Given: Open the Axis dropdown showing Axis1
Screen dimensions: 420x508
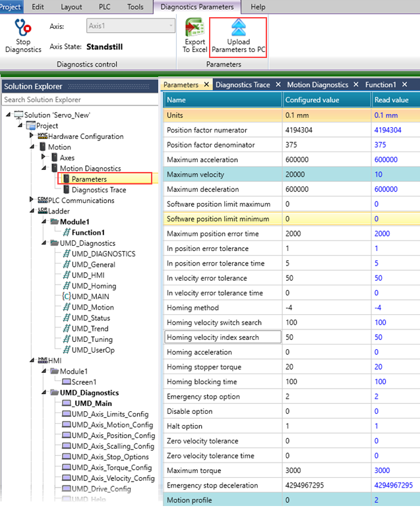Looking at the screenshot, I should pos(131,26).
